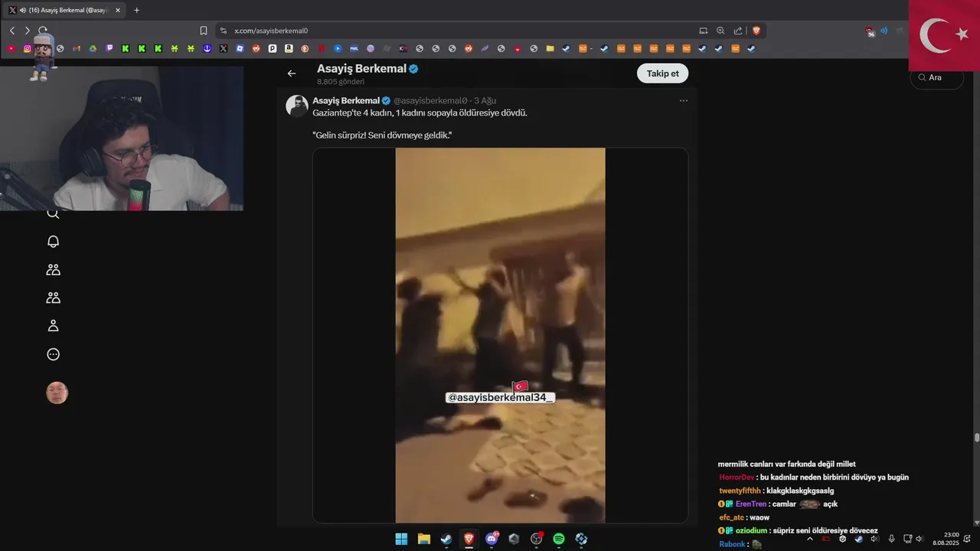Click the HorrorDev username in chat
Screen dimensions: 980x551
(x=737, y=478)
